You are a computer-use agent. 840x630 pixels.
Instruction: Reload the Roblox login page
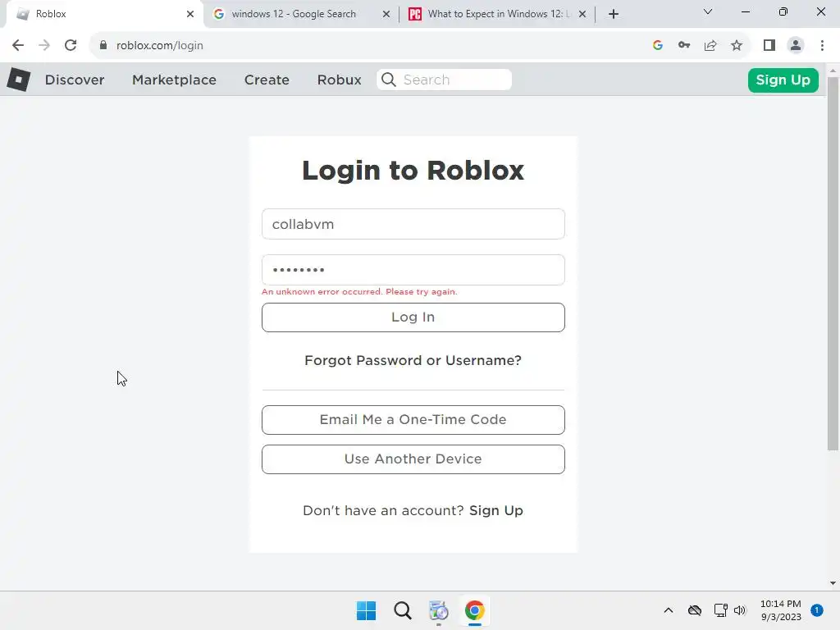tap(71, 46)
